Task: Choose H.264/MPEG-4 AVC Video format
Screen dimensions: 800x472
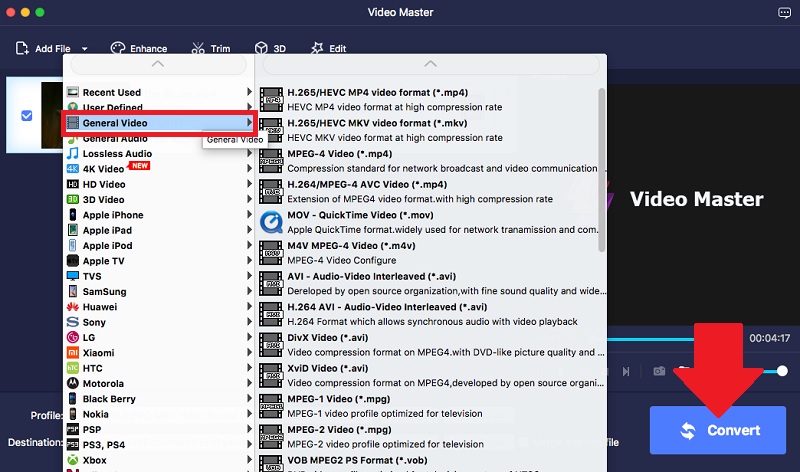Action: click(x=429, y=191)
